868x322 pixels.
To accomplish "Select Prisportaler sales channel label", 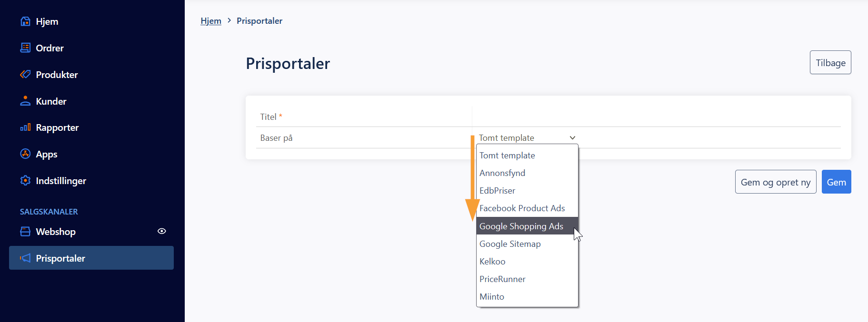I will [60, 258].
